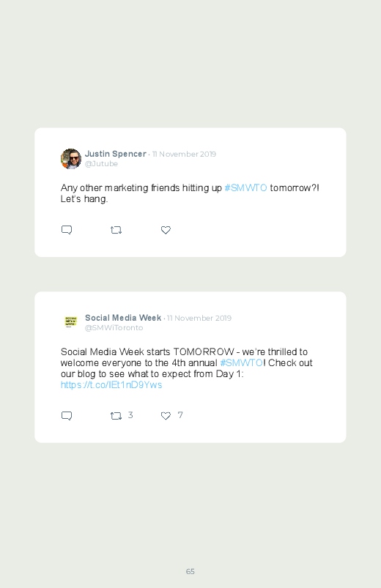
Task: Open #SMWTO hashtag in Justin's tweet
Action: click(x=246, y=188)
